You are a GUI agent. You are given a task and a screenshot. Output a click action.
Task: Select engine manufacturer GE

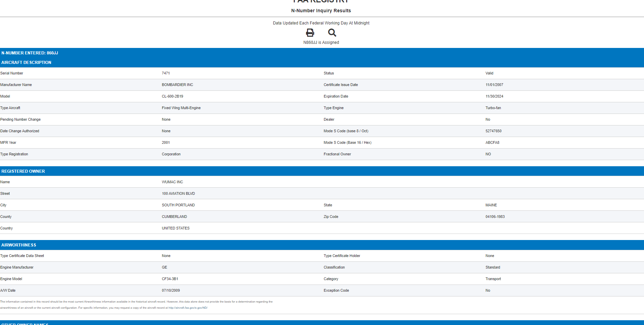click(x=164, y=267)
